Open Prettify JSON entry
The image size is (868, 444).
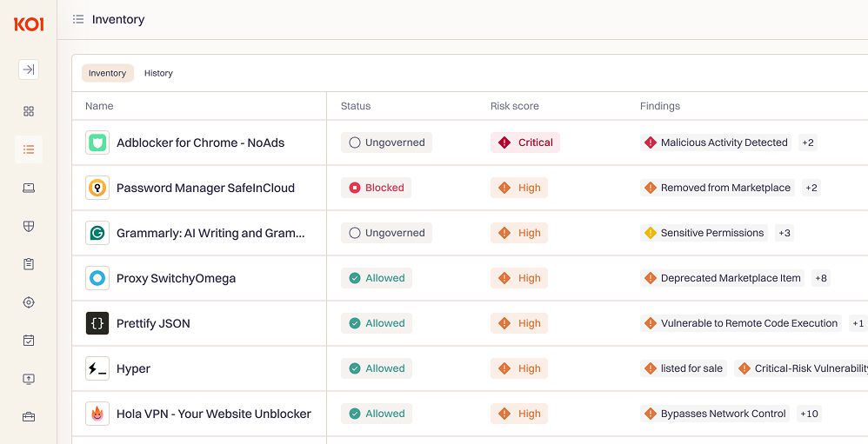(153, 323)
